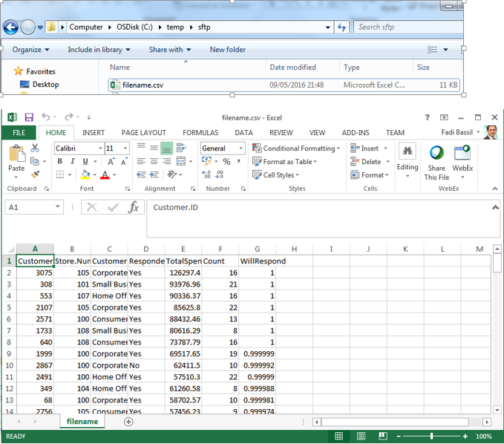Open the font size dropdown
The width and height of the screenshot is (504, 444).
[125, 148]
